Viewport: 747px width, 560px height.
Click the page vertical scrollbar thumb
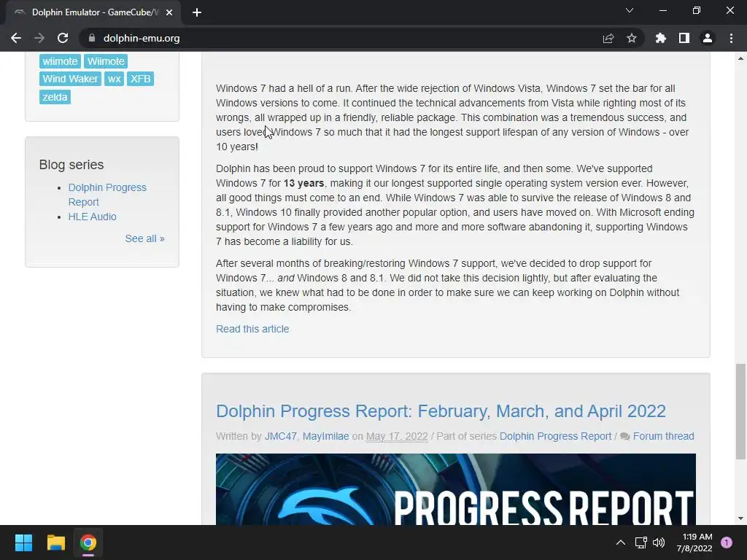click(740, 411)
